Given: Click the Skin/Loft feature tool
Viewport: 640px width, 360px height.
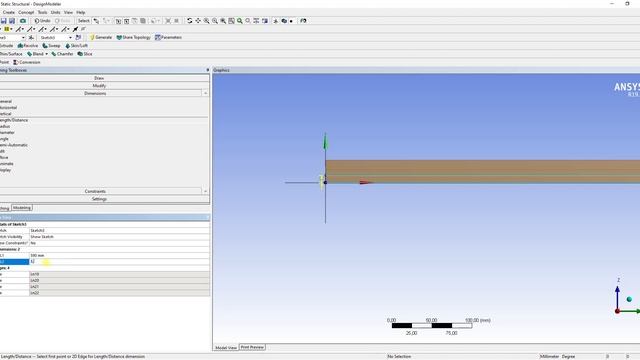Looking at the screenshot, I should pos(76,46).
